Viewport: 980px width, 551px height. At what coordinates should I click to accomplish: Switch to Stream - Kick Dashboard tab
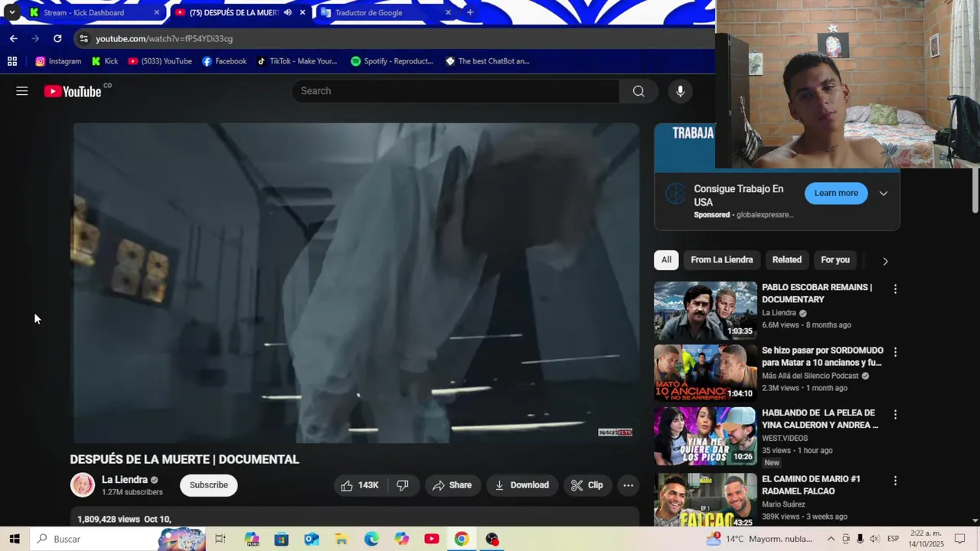click(x=92, y=13)
